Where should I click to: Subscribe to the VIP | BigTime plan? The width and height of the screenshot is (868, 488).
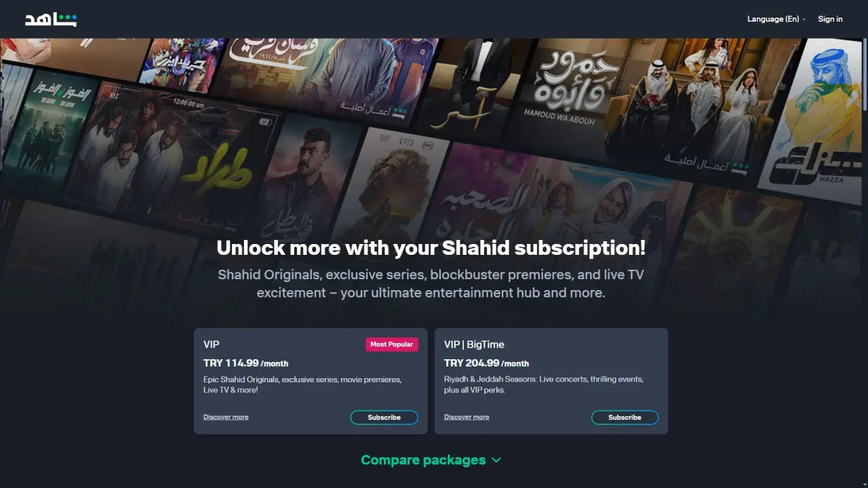pos(625,418)
